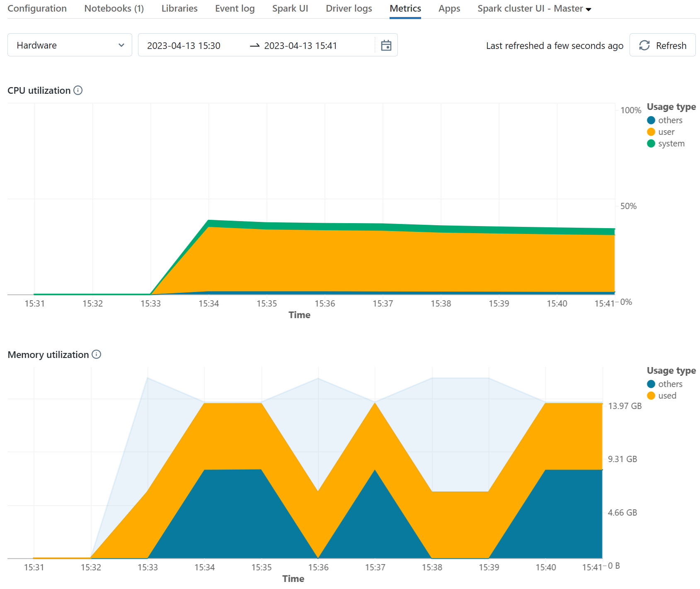
Task: Switch to the Spark UI tab
Action: click(290, 8)
